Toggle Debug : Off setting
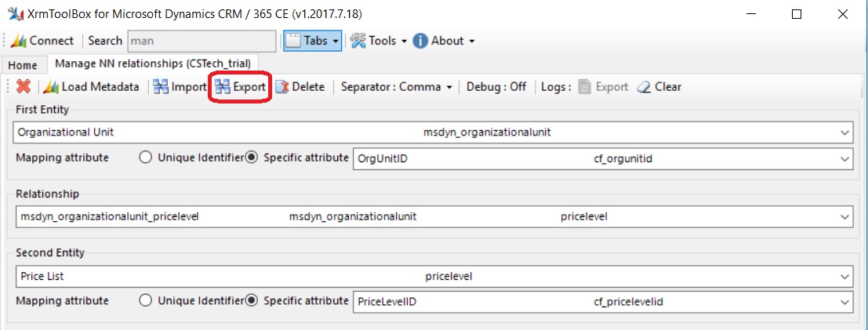Image resolution: width=868 pixels, height=330 pixels. (496, 87)
